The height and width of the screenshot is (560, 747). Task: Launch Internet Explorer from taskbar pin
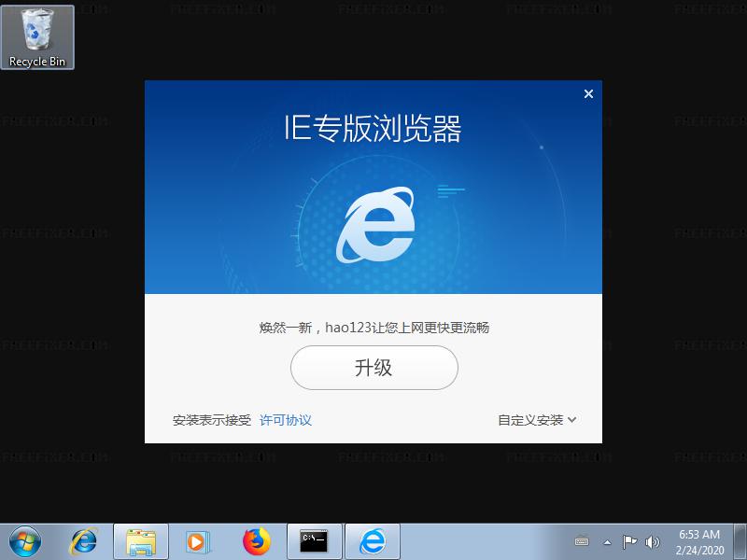coord(84,541)
